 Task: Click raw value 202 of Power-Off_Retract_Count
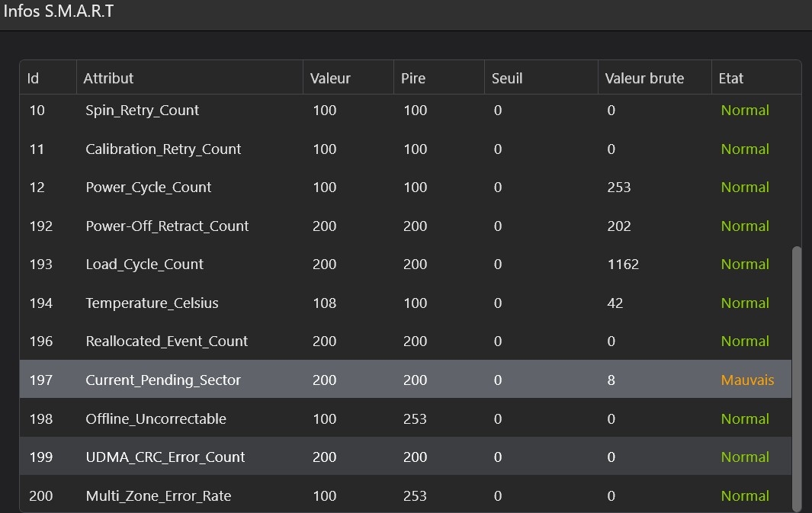click(619, 226)
